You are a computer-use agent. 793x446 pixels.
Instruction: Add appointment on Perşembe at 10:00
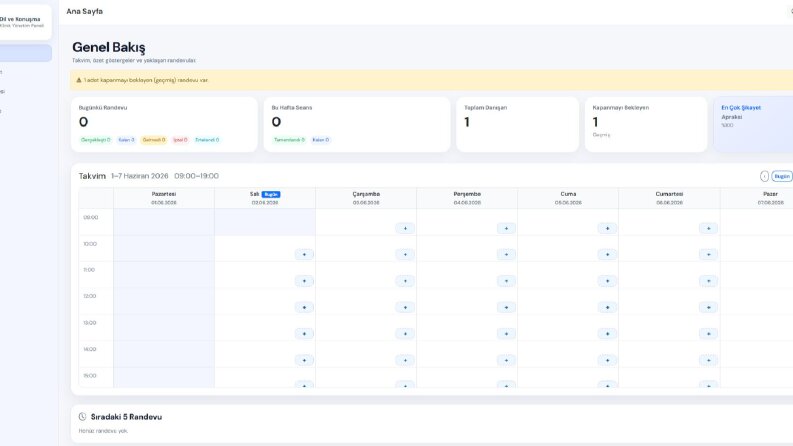506,254
